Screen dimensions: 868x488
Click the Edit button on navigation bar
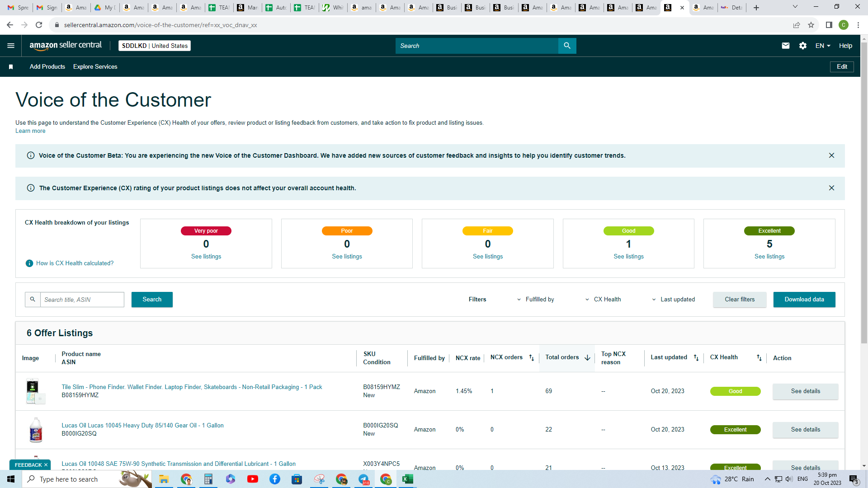pos(842,67)
